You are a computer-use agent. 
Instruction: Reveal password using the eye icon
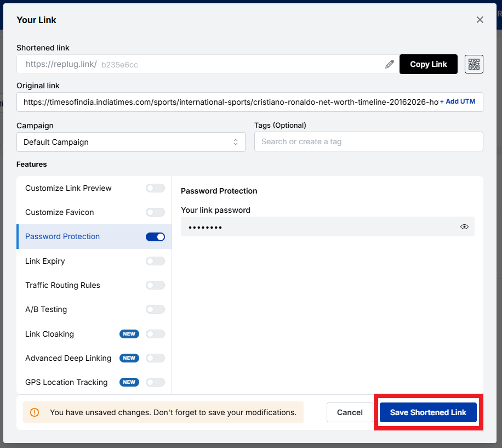(464, 226)
